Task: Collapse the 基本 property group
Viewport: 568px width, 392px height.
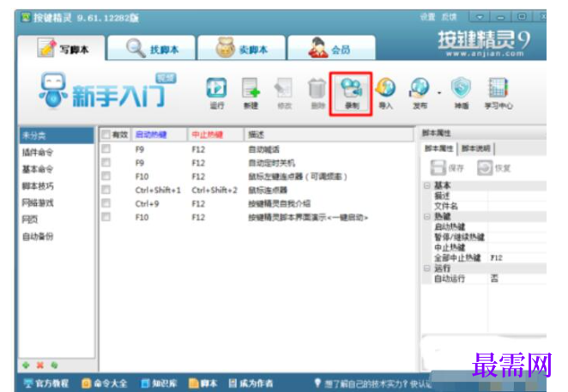Action: pyautogui.click(x=427, y=185)
